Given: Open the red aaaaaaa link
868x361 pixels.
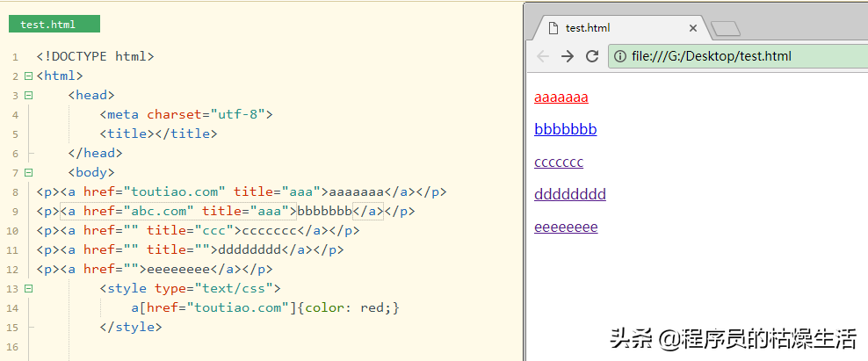Looking at the screenshot, I should point(561,97).
